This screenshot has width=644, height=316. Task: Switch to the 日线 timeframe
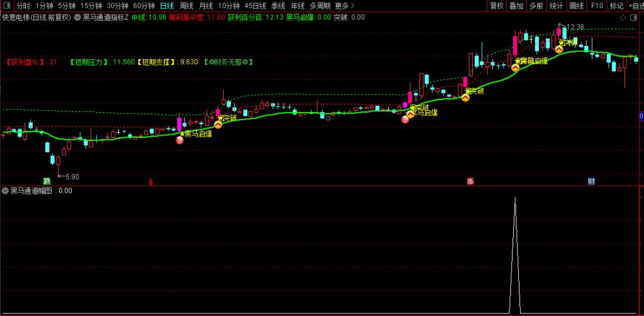(167, 6)
